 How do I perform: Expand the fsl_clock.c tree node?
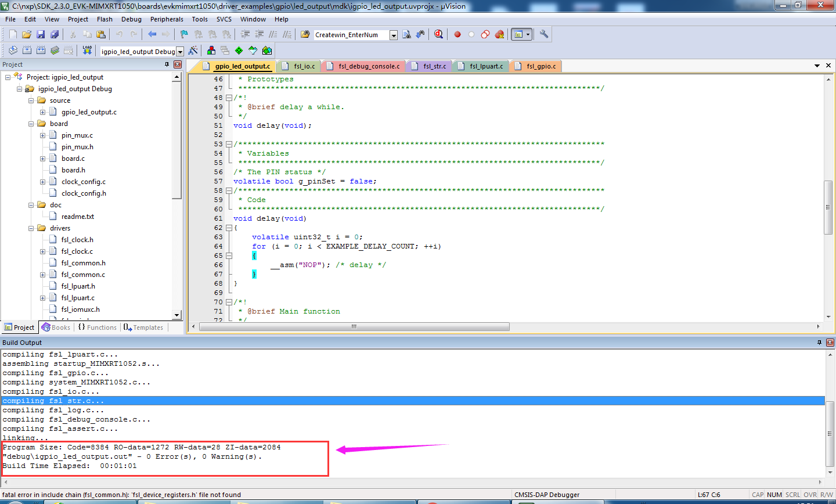click(42, 251)
